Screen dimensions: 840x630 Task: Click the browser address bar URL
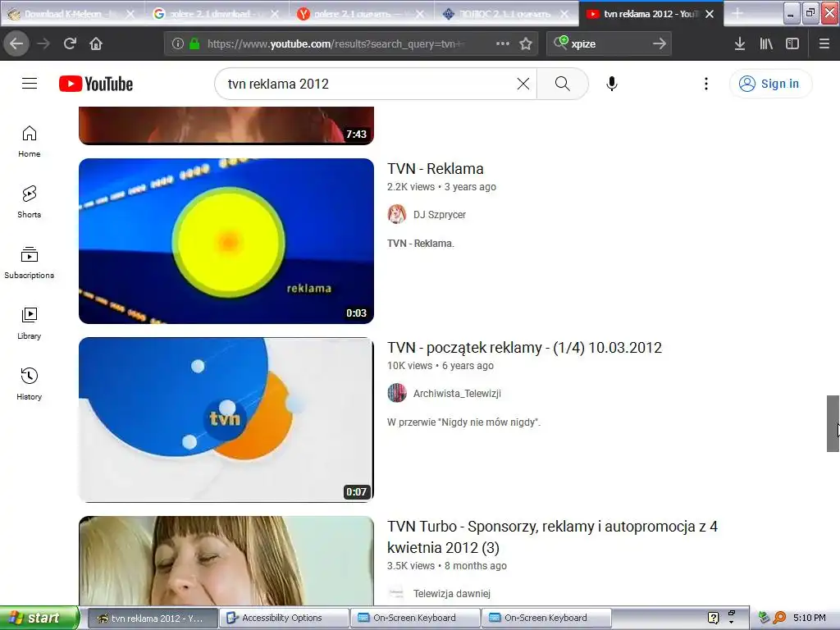pyautogui.click(x=335, y=44)
